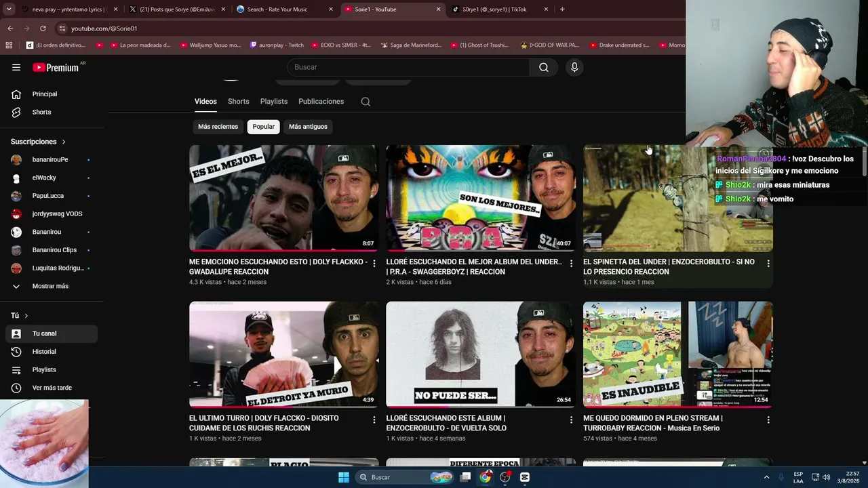Open channel search magnifier next to Publicaciones
Image resolution: width=868 pixels, height=488 pixels.
366,102
